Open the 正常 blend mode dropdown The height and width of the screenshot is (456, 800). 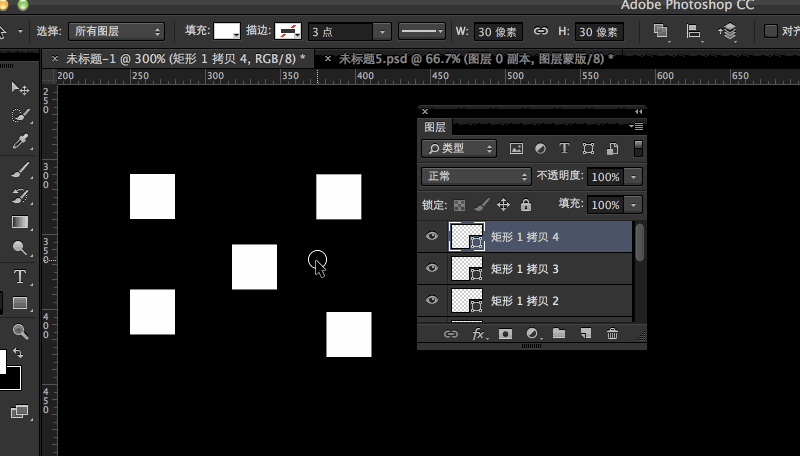click(476, 176)
